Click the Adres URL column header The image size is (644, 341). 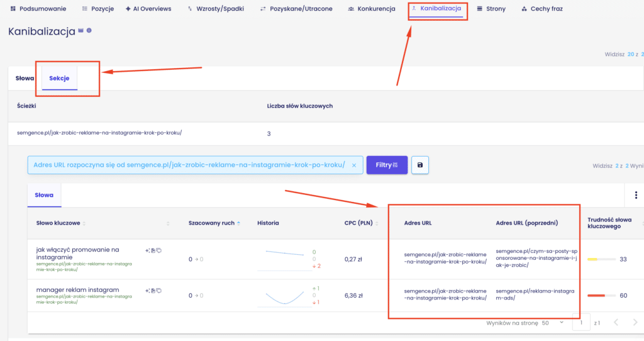[x=418, y=223]
